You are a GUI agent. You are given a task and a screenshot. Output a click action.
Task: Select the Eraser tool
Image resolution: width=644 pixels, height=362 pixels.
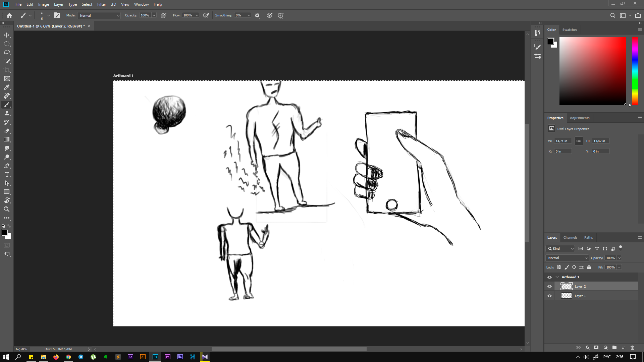click(x=7, y=131)
